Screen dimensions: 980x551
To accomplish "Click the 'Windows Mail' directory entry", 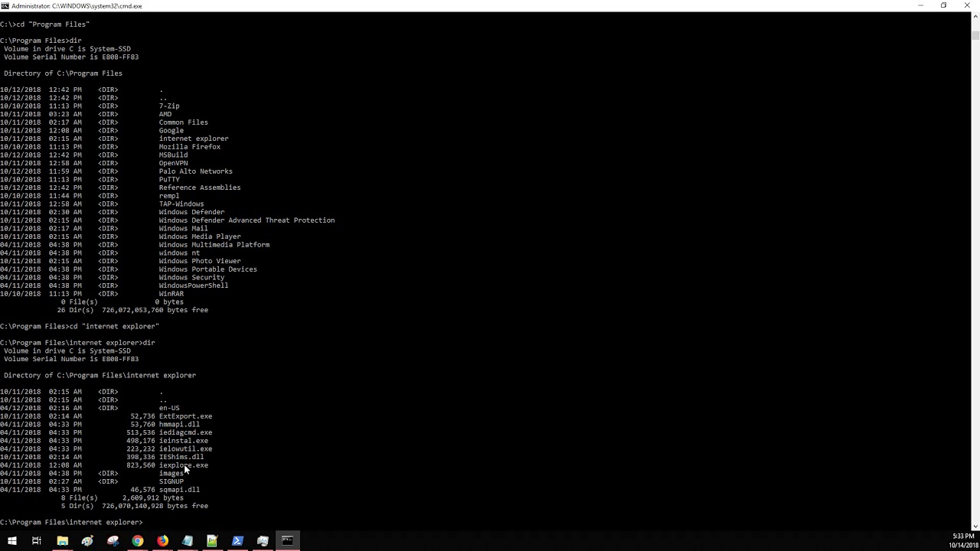I will [184, 229].
